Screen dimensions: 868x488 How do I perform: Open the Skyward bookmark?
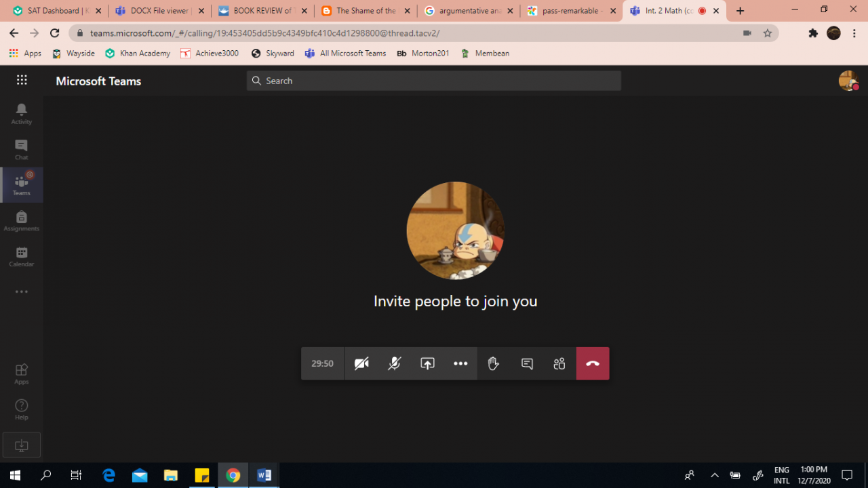click(x=273, y=54)
